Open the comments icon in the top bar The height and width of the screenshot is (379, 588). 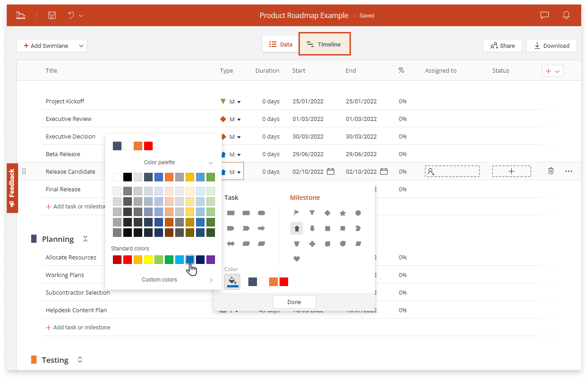[544, 15]
